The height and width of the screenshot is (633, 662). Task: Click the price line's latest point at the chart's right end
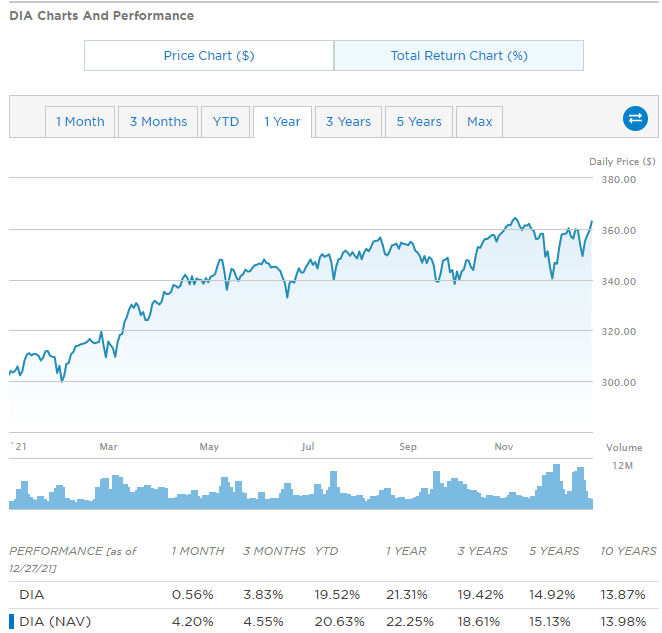(591, 221)
